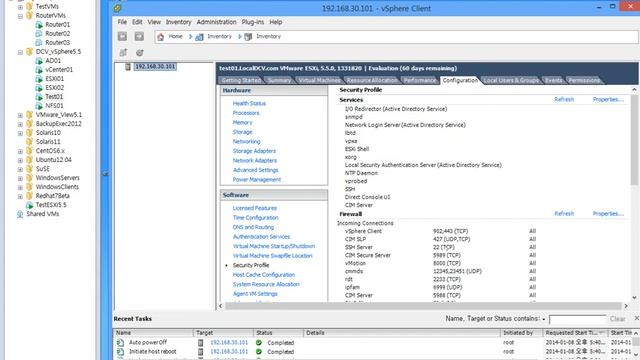Click the DCV_vSphere5.5 folder icon
Image resolution: width=640 pixels, height=360 pixels.
29,52
